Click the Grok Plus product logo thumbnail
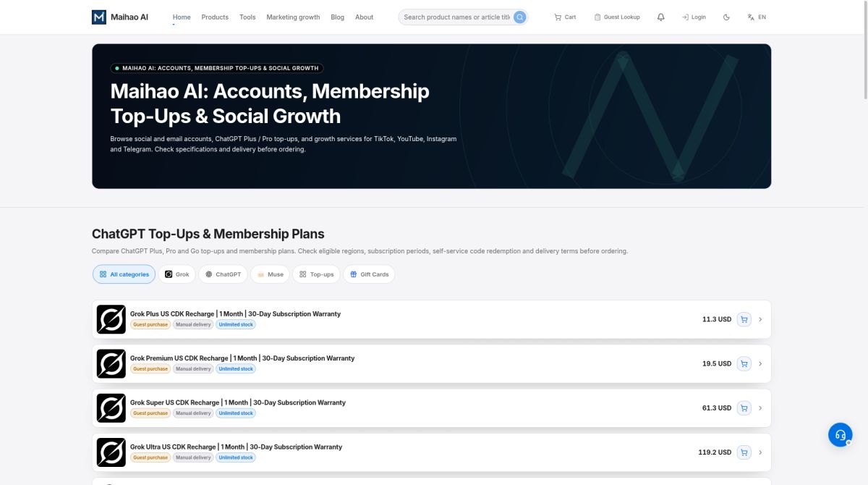Screen dimensions: 868x485 click(111, 319)
